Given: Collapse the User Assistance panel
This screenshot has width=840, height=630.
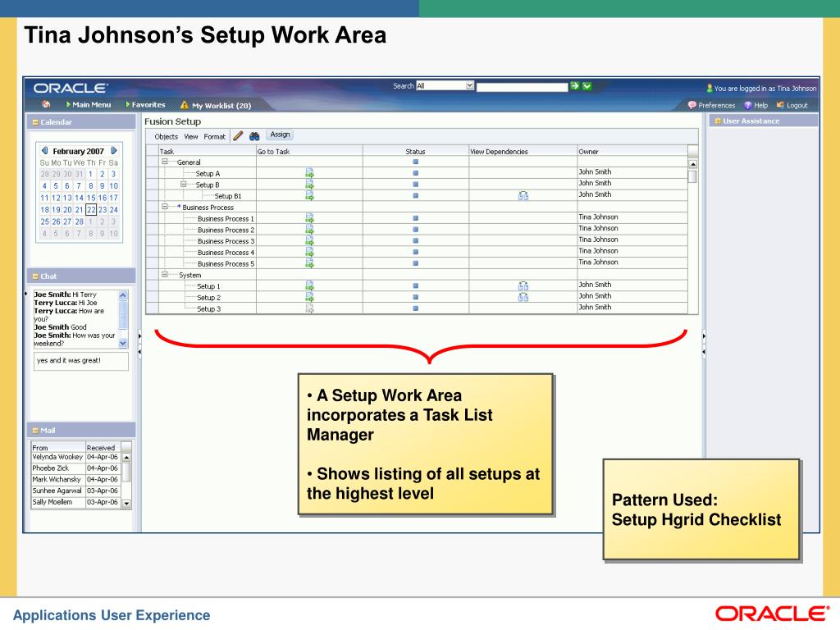Looking at the screenshot, I should coord(718,121).
